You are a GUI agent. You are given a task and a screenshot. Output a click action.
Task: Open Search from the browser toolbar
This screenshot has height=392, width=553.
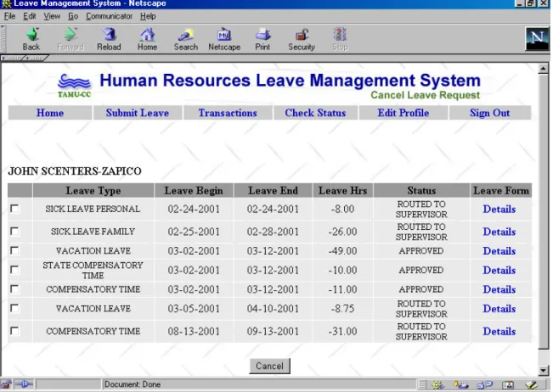pos(186,39)
